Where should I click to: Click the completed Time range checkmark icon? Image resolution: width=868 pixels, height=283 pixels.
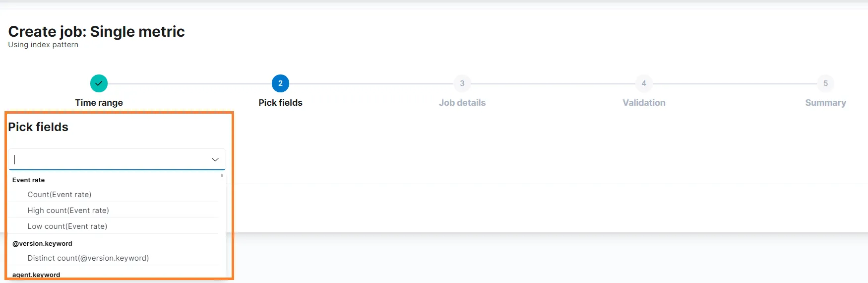point(99,83)
